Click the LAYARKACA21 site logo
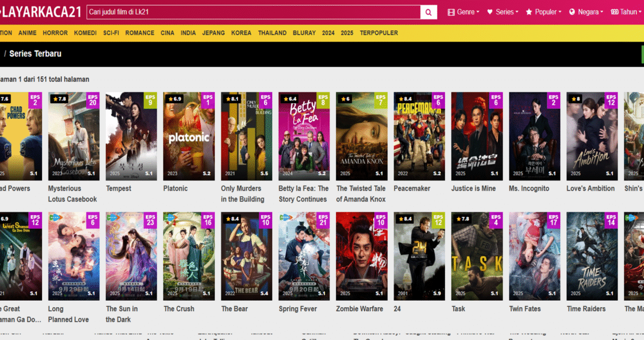The image size is (644, 340). coord(41,12)
